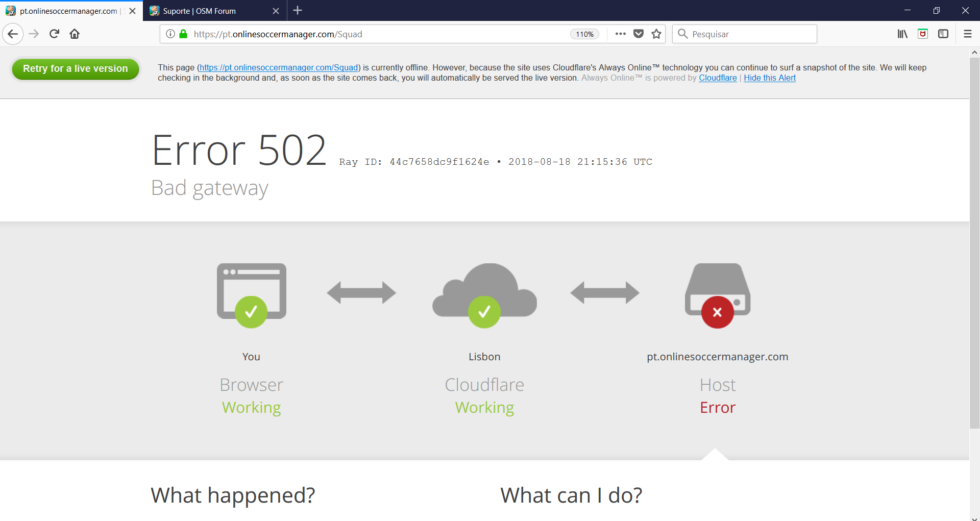Click the pt.onlinesoccermanager.com host label
Screen dimensions: 980x521
pyautogui.click(x=718, y=357)
